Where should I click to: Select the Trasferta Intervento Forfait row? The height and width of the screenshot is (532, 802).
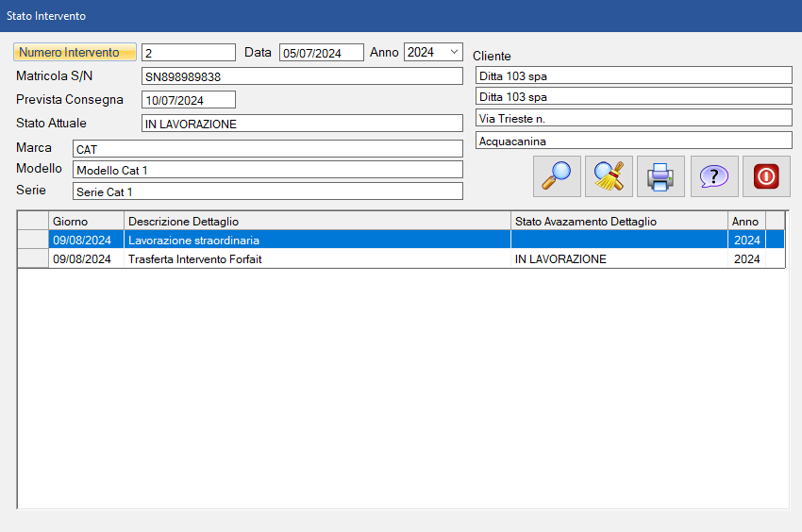[316, 258]
